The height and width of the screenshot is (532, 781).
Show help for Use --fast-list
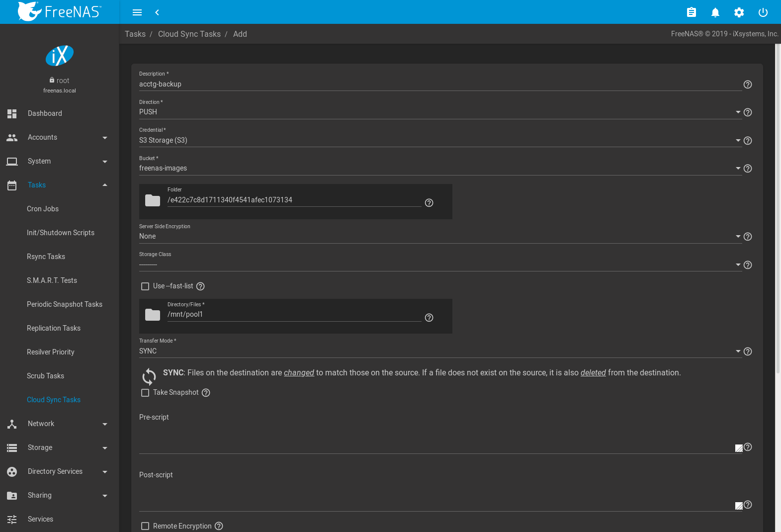coord(200,286)
